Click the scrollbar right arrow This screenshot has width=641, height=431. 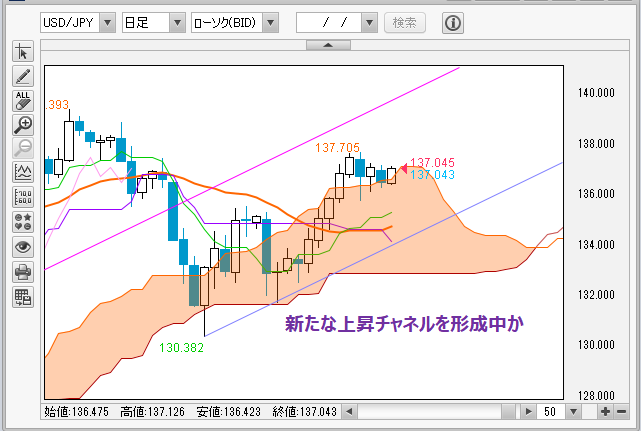[x=528, y=411]
